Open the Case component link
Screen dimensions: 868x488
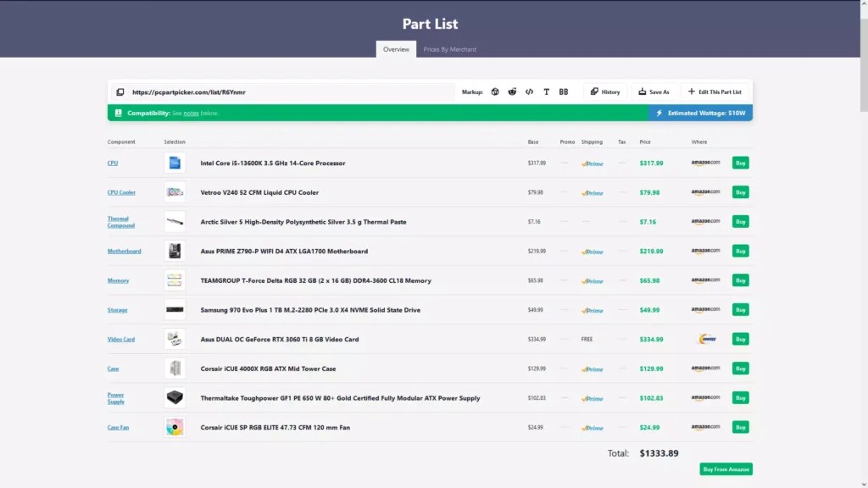coord(113,369)
